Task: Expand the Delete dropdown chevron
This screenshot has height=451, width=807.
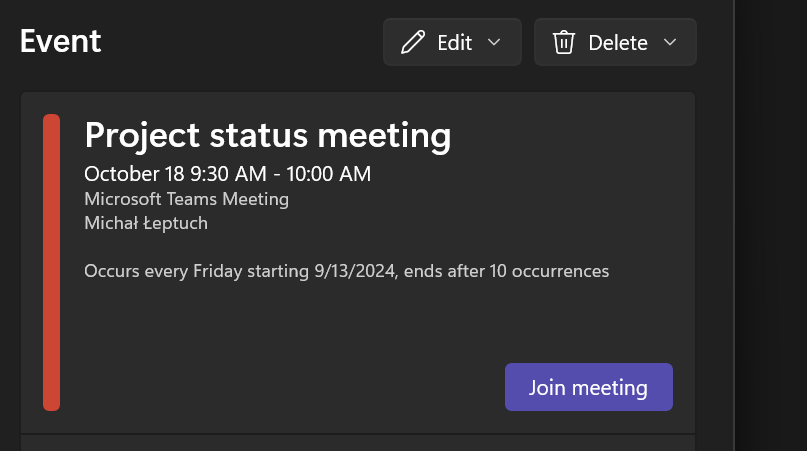Action: (x=670, y=42)
